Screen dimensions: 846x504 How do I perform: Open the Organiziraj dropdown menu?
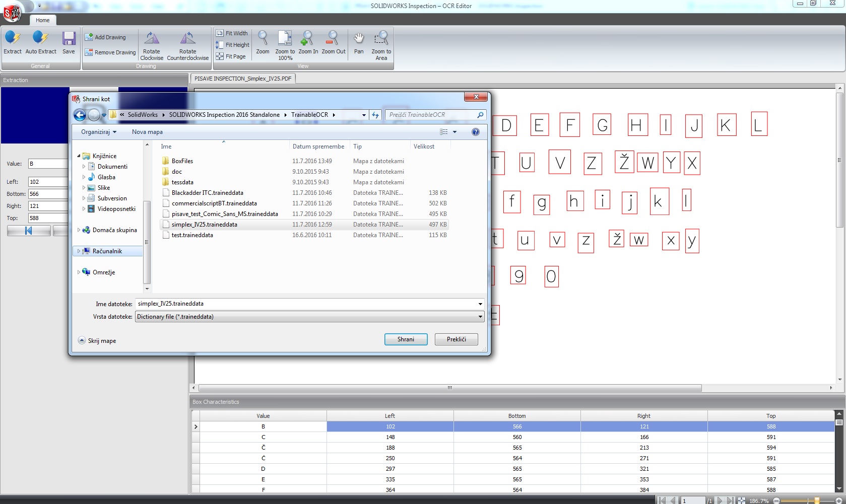point(99,132)
